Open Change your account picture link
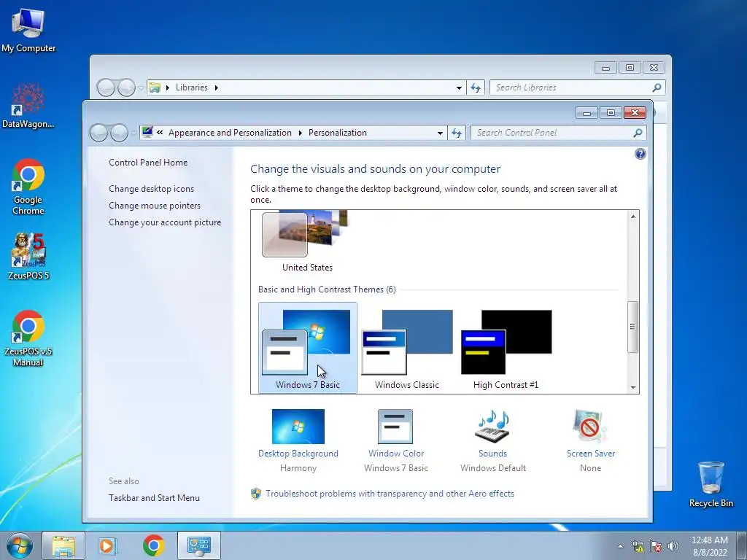Screen dimensions: 747x560 click(165, 222)
